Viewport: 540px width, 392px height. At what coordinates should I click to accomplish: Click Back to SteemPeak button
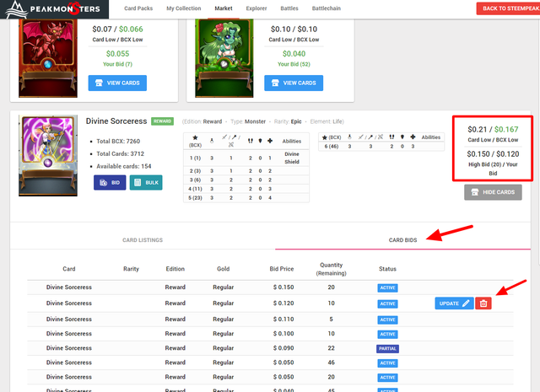[508, 8]
